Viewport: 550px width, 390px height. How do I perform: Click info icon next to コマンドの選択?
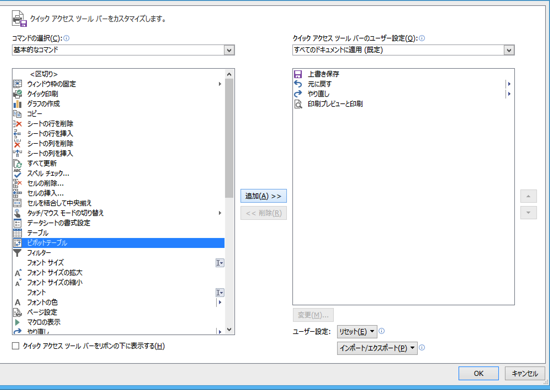click(66, 38)
